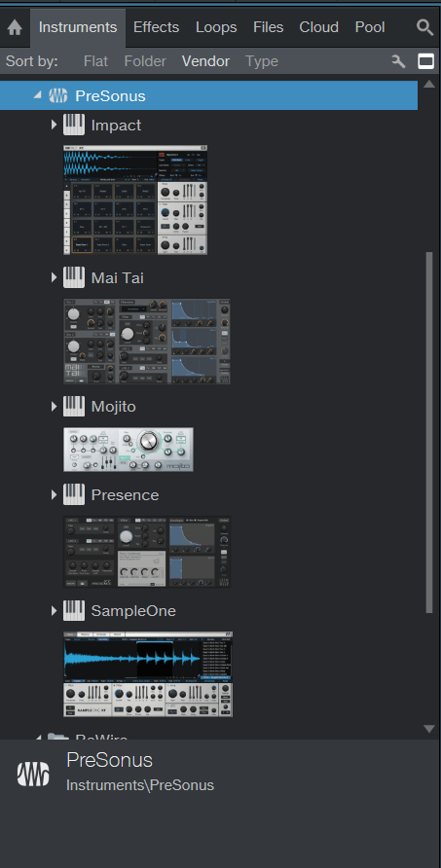Open browser options wrench icon
Viewport: 441px width, 868px height.
pos(398,61)
